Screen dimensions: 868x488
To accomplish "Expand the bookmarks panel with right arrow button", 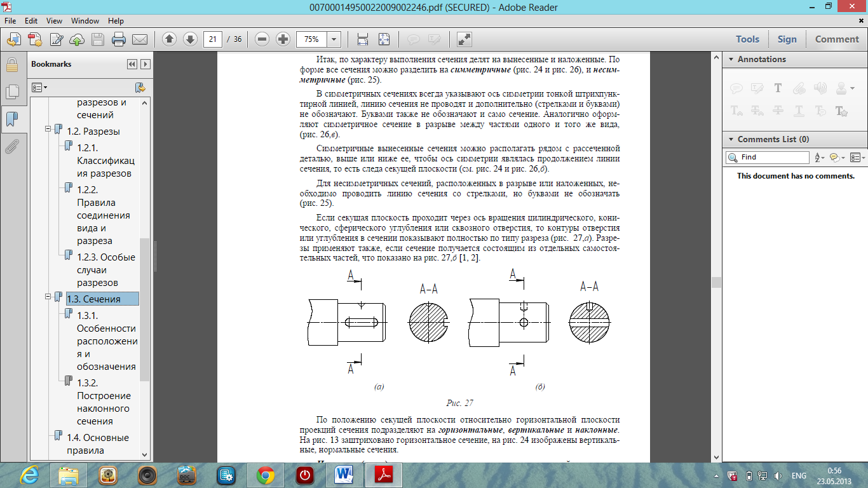I will click(x=146, y=64).
